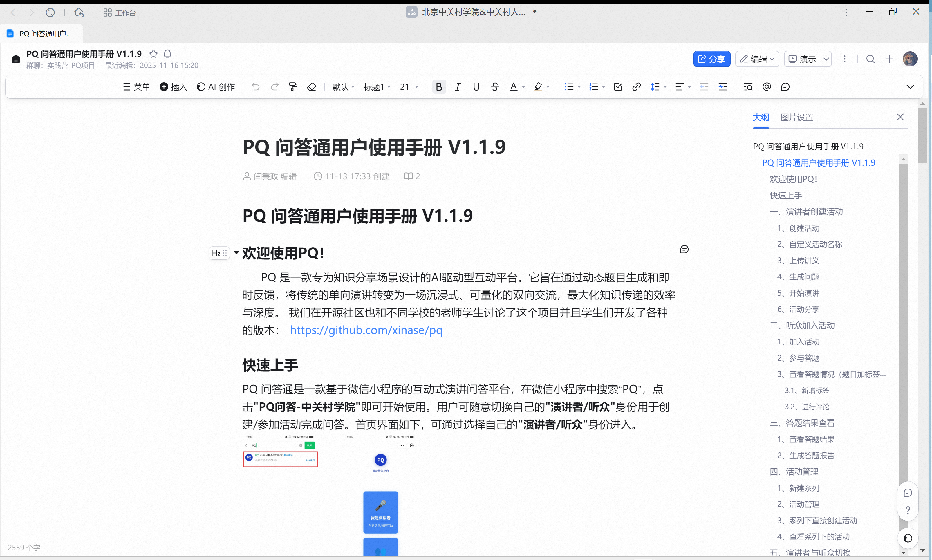Click the format painter icon
This screenshot has width=932, height=560.
tap(293, 87)
